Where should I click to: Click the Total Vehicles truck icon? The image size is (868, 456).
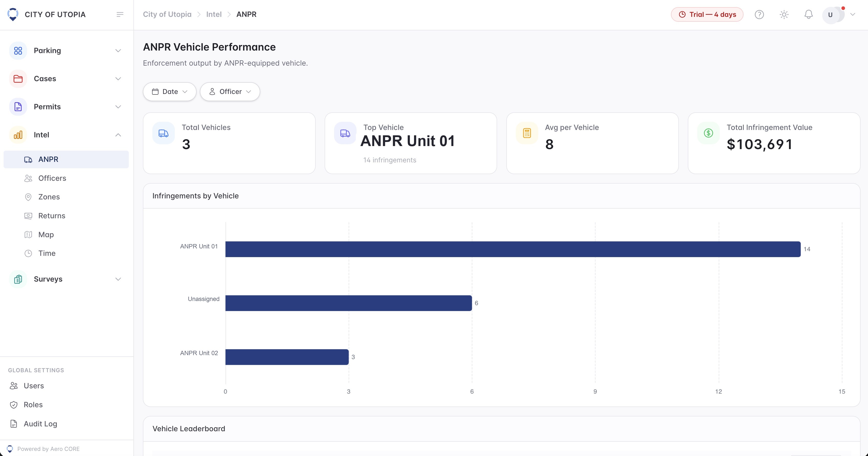coord(163,133)
